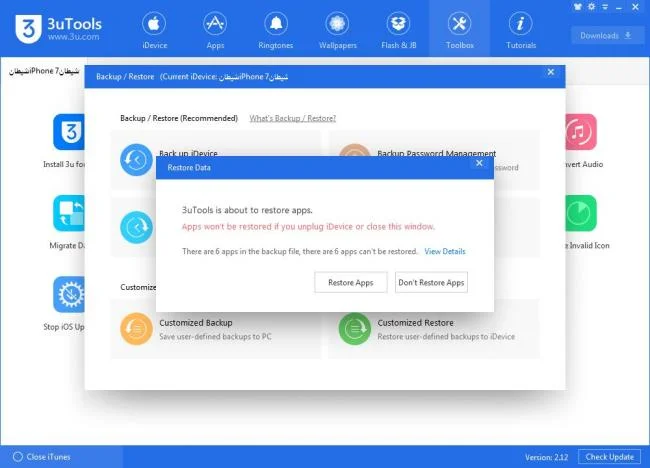
Task: Open the Apps section
Action: (x=215, y=31)
